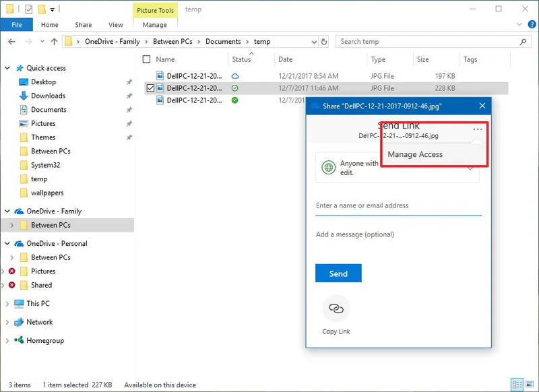Open the customize quick access toolbar dropdown
Screen dimensions: 539x392
[x=53, y=9]
